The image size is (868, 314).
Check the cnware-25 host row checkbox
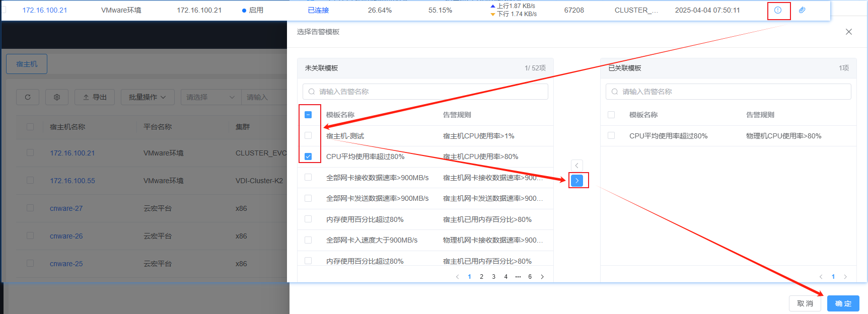coord(30,263)
